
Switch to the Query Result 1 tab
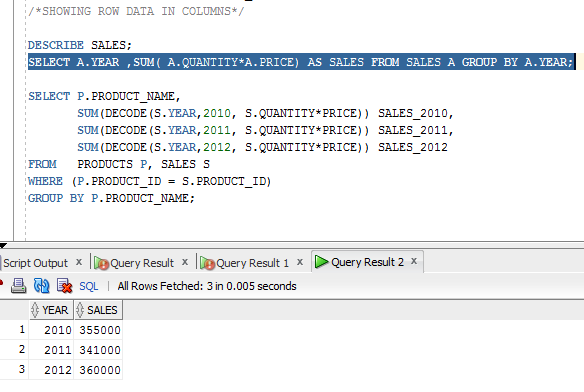click(253, 263)
